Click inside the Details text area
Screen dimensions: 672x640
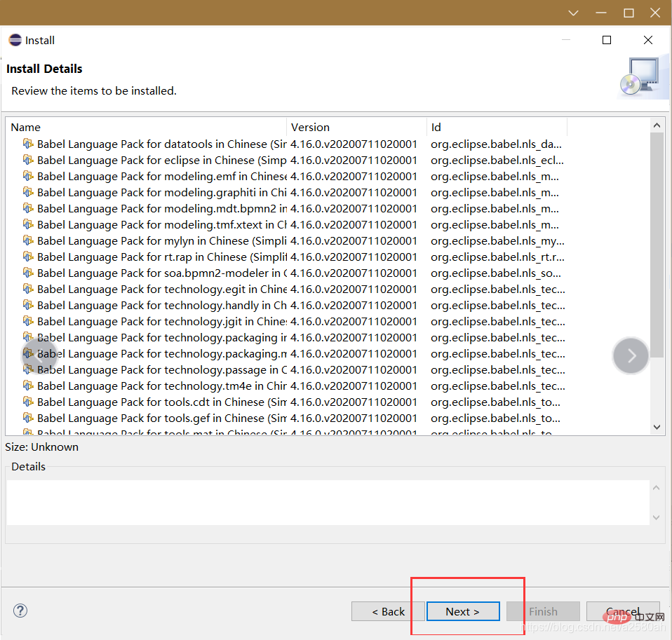pyautogui.click(x=328, y=502)
